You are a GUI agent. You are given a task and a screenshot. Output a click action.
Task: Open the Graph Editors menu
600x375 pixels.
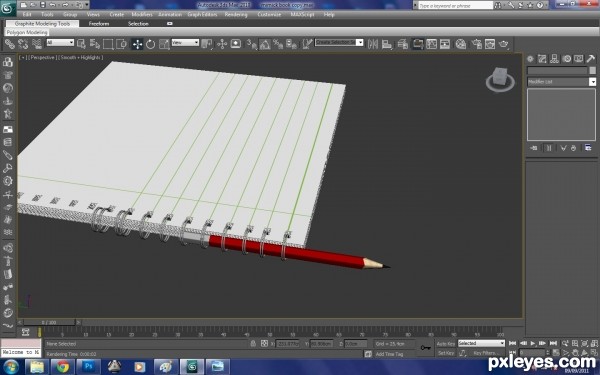(202, 15)
